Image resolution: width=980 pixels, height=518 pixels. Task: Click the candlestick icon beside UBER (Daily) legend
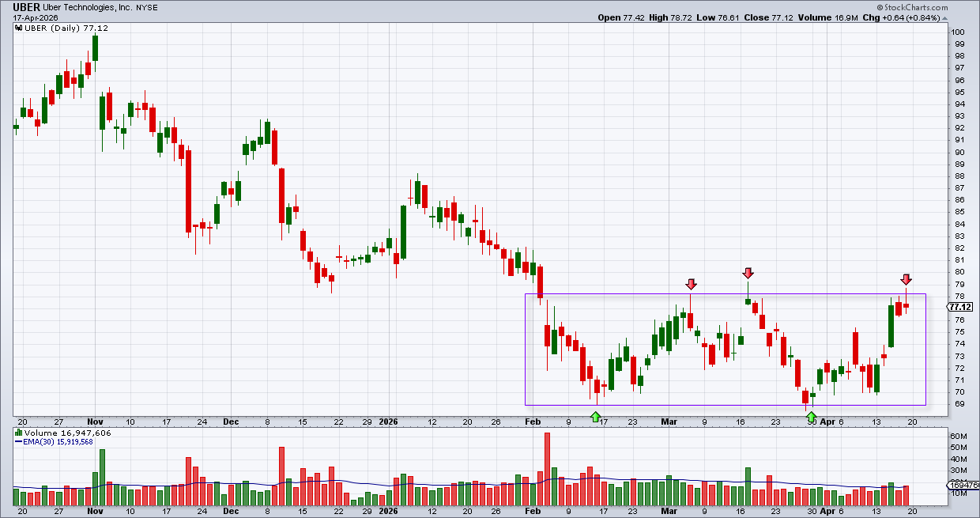coord(20,27)
